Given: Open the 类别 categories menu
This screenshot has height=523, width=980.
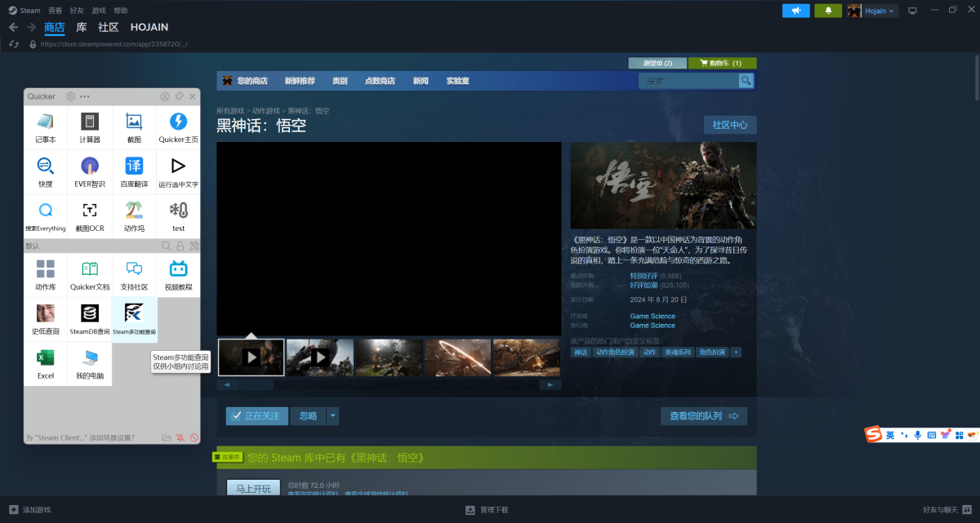Looking at the screenshot, I should click(x=340, y=81).
